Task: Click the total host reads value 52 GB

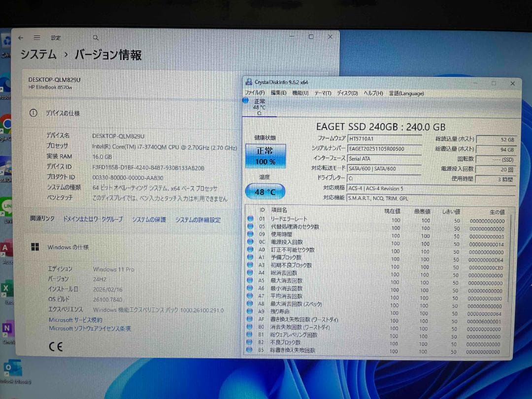Action: coord(496,139)
